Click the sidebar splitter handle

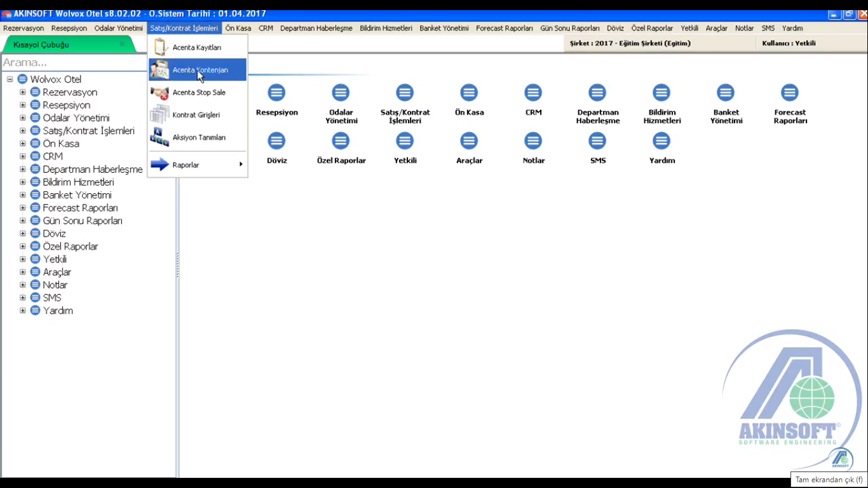tap(177, 265)
